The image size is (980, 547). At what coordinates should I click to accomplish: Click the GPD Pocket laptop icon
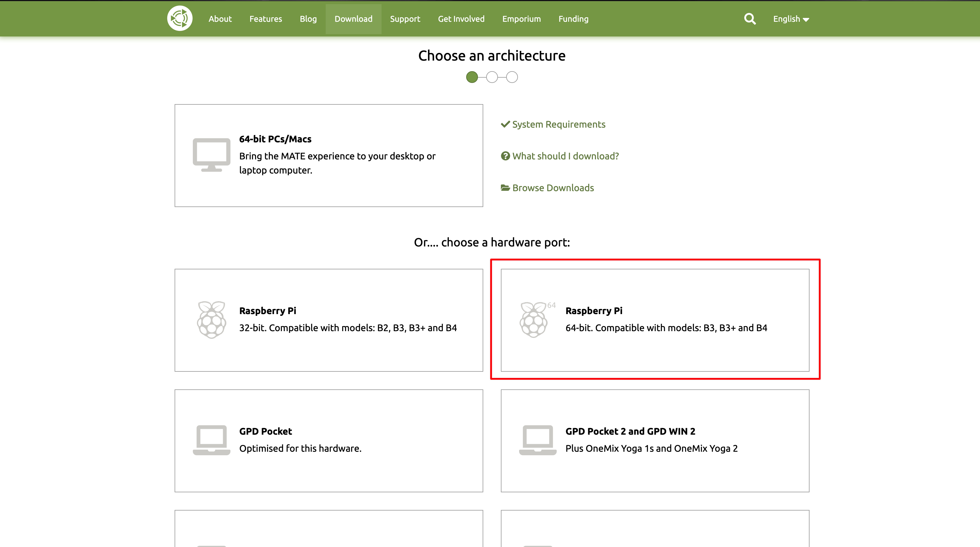tap(212, 440)
